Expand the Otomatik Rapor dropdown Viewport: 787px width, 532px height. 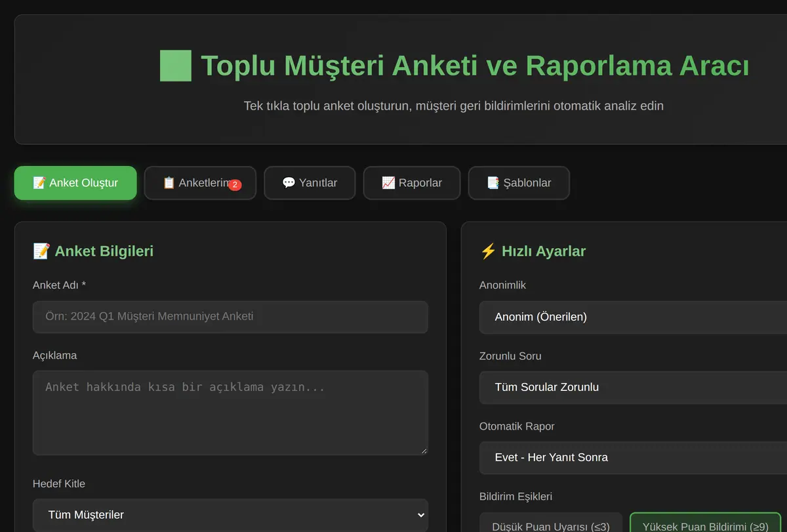(633, 458)
